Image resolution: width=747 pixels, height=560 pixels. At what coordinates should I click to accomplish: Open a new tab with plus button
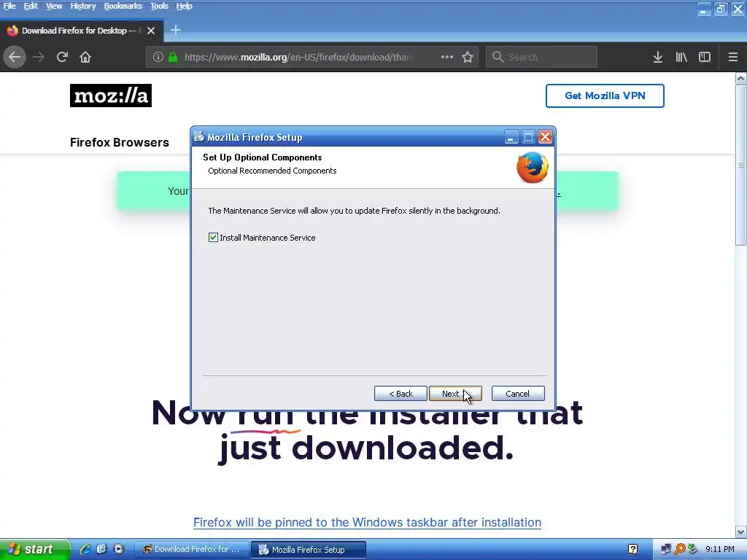point(176,30)
